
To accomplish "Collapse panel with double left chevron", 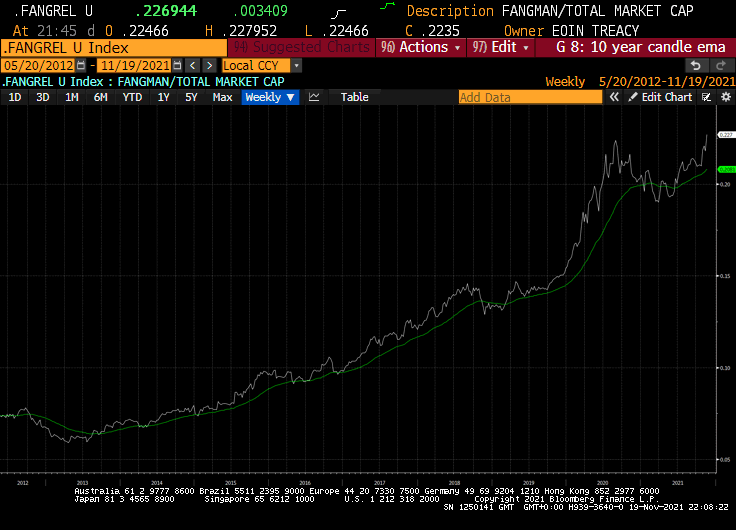I will (x=614, y=97).
